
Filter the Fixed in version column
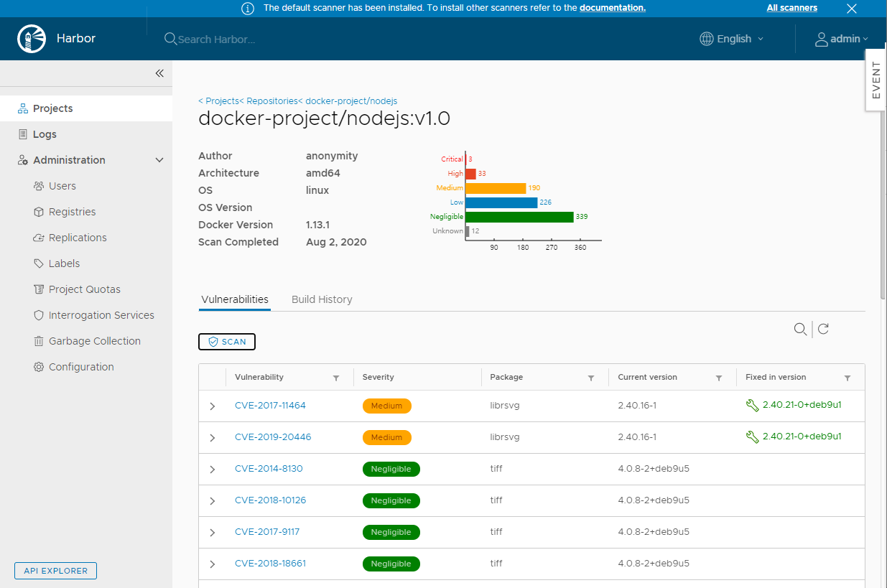coord(847,378)
